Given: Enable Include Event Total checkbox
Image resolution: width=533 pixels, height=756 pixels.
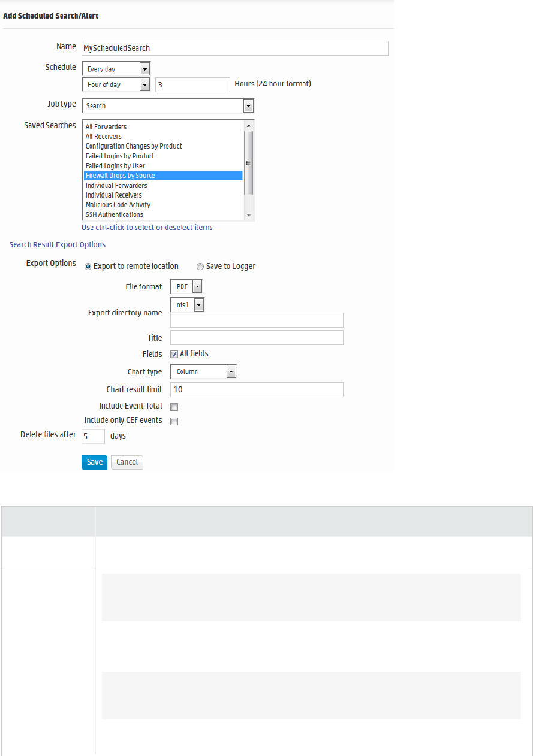Looking at the screenshot, I should click(174, 407).
